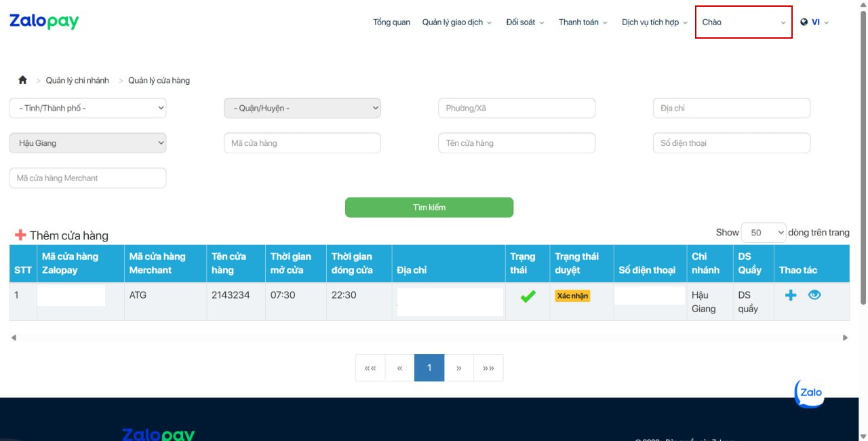This screenshot has height=441, width=868.
Task: Click the Mã cửa hàng input field
Action: tap(302, 143)
